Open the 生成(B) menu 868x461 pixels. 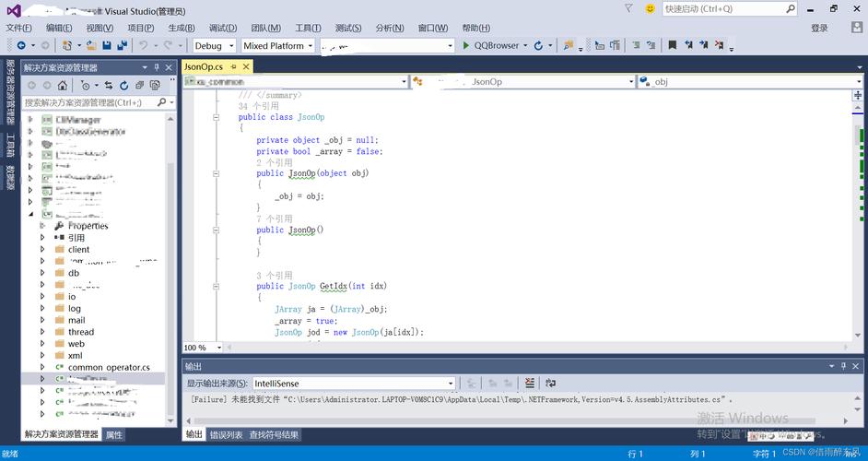(181, 28)
